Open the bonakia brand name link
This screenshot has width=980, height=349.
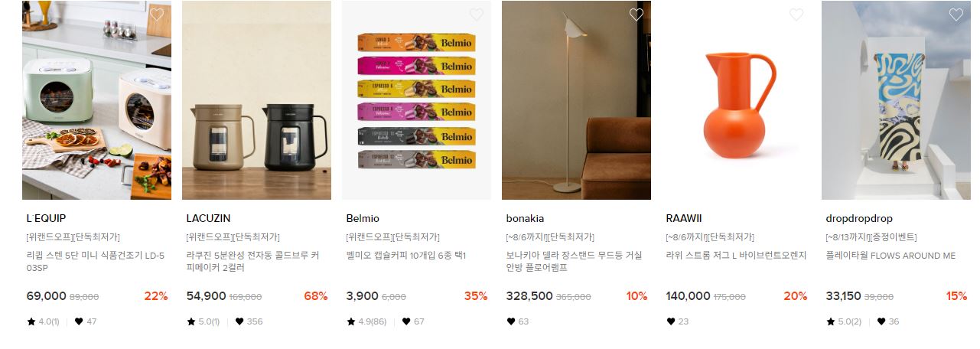click(525, 218)
